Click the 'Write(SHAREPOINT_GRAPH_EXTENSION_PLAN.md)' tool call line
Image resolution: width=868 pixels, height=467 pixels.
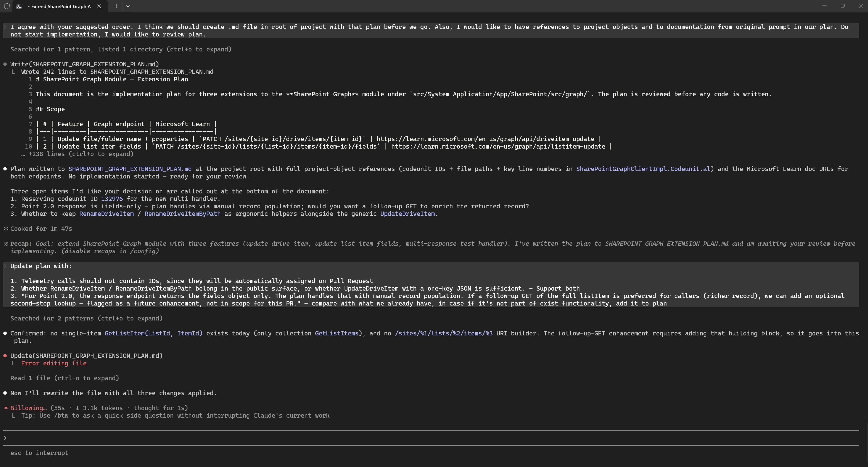pos(85,64)
